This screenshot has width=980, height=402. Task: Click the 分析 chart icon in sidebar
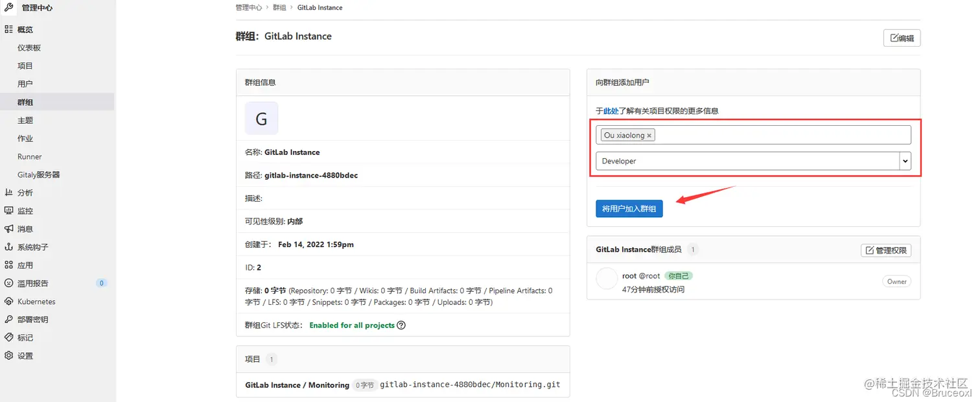point(8,193)
